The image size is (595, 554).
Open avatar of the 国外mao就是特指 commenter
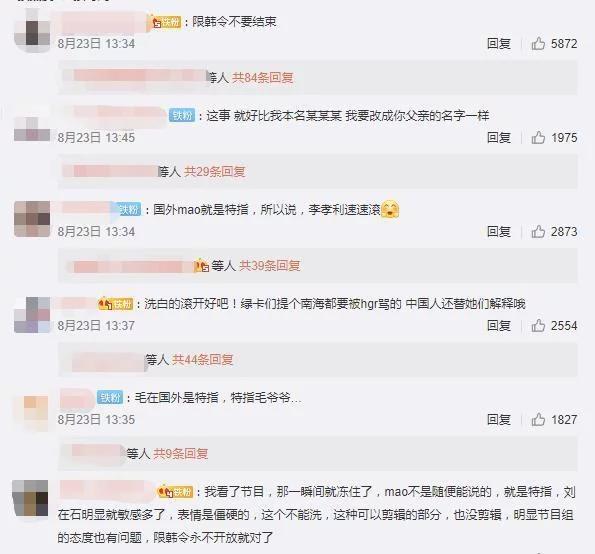click(32, 219)
